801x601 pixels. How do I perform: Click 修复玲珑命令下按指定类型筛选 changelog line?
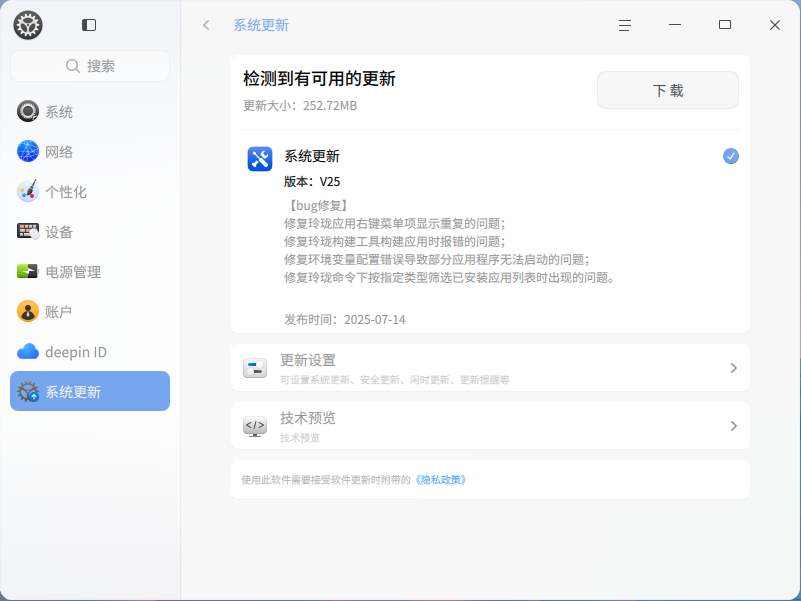click(x=450, y=278)
